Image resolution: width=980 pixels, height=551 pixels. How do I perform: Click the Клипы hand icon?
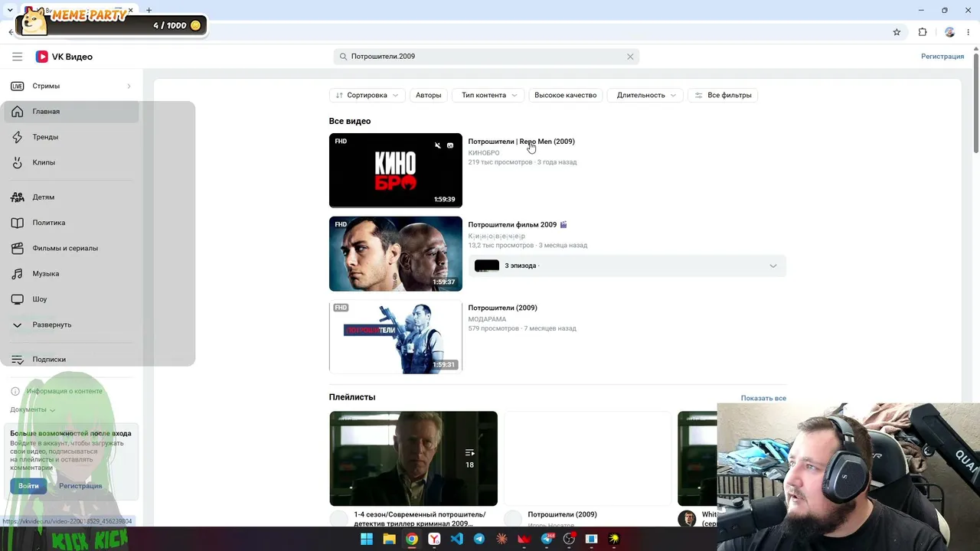[17, 162]
